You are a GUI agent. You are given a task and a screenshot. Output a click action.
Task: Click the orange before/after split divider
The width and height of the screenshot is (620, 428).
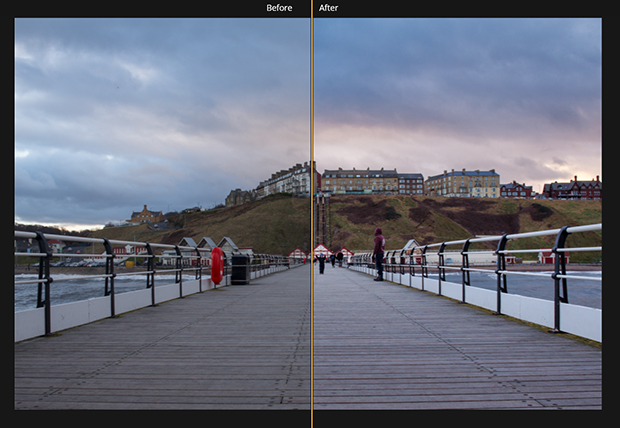(312, 214)
